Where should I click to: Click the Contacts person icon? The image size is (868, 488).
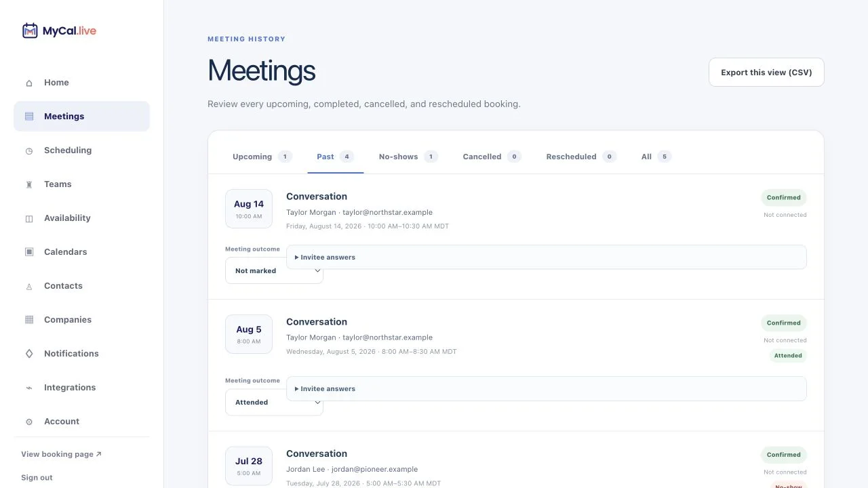pos(29,286)
